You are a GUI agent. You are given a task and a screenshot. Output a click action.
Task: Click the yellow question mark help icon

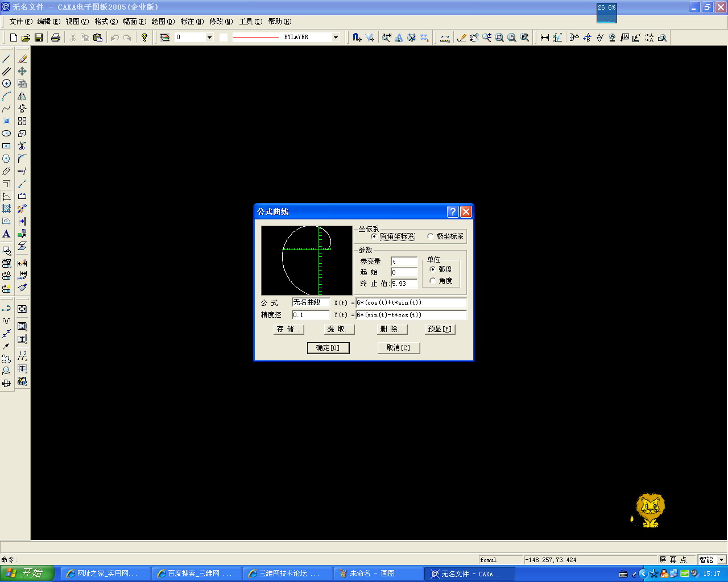pyautogui.click(x=144, y=38)
